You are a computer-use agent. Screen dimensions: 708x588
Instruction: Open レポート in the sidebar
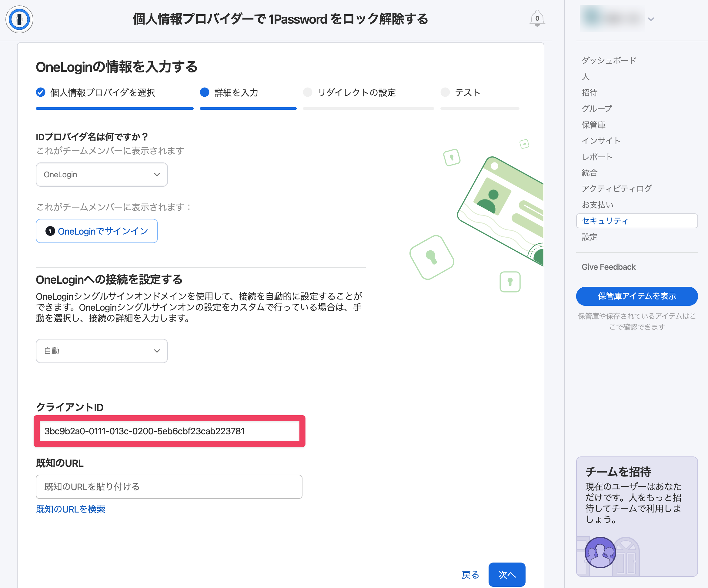(597, 157)
